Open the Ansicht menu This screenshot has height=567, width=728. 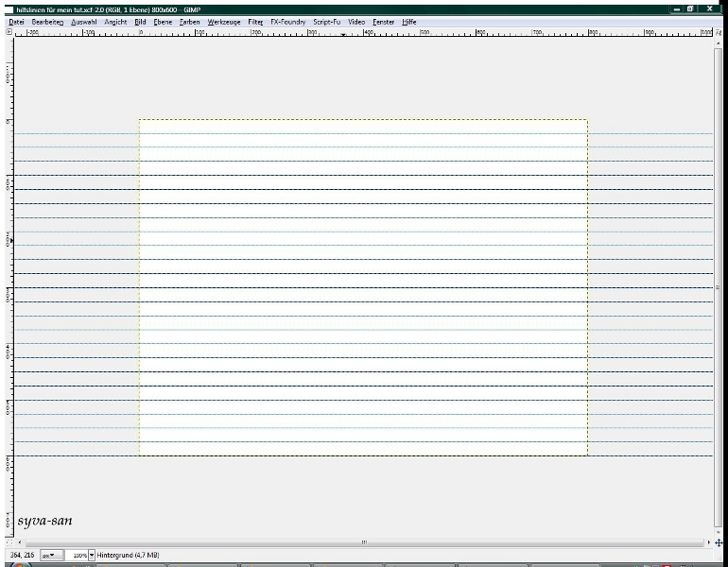click(115, 22)
